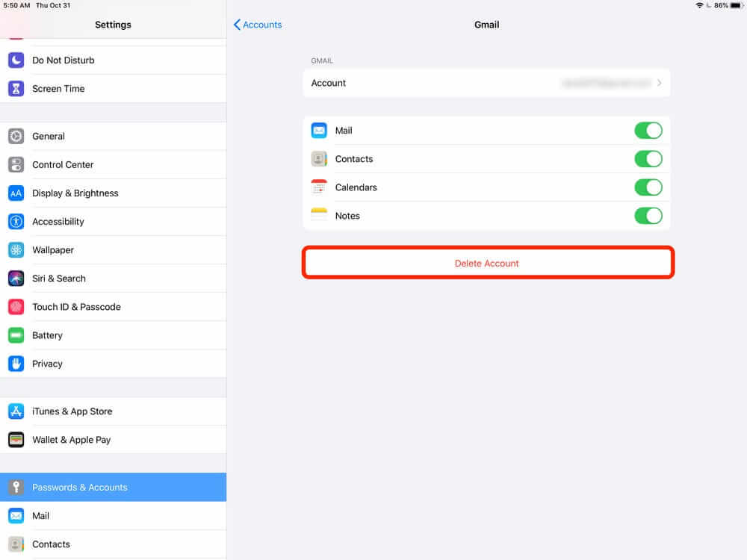Tap the battery indicator in status bar

pos(736,5)
